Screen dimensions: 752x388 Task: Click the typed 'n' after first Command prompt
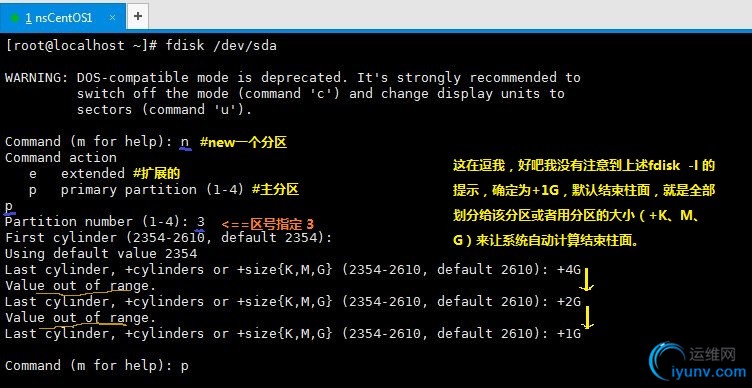pyautogui.click(x=185, y=141)
